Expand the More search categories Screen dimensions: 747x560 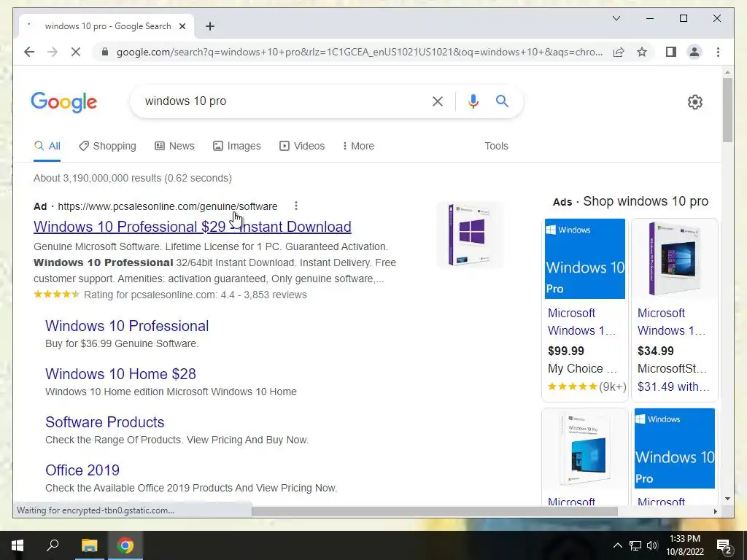(359, 146)
